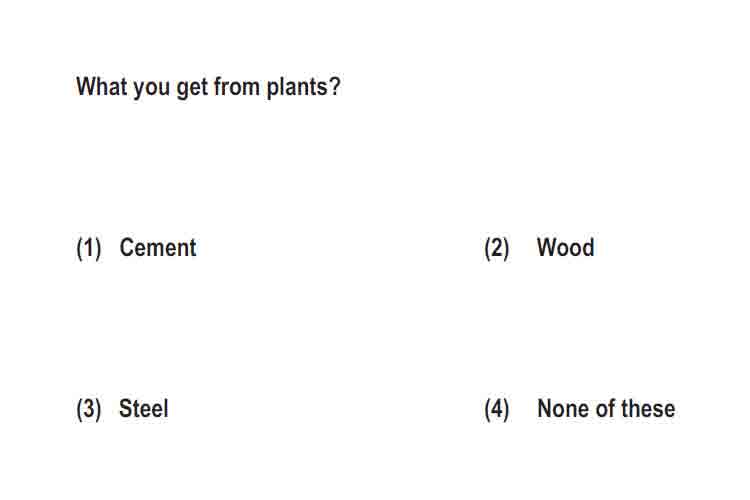The height and width of the screenshot is (500, 750).
Task: Click the word "get" in the question
Action: pos(192,89)
